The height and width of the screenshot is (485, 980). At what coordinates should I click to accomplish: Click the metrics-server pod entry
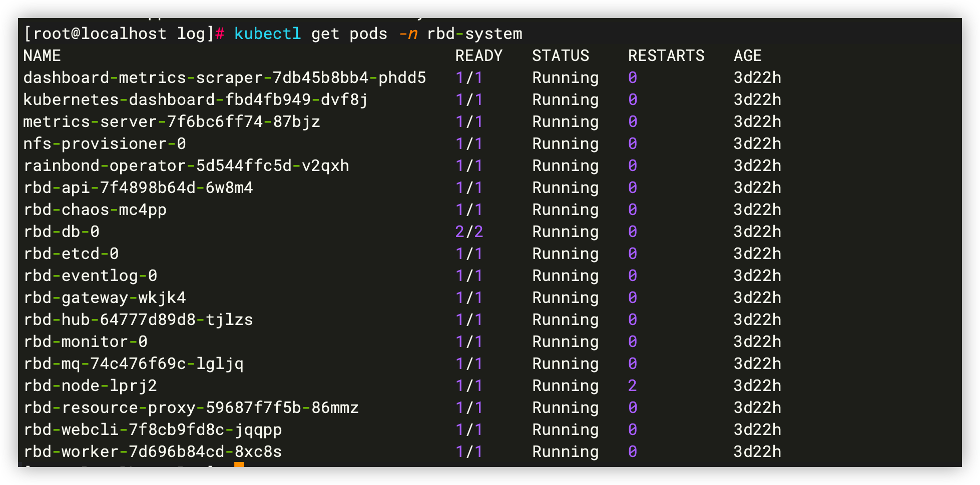coord(171,121)
